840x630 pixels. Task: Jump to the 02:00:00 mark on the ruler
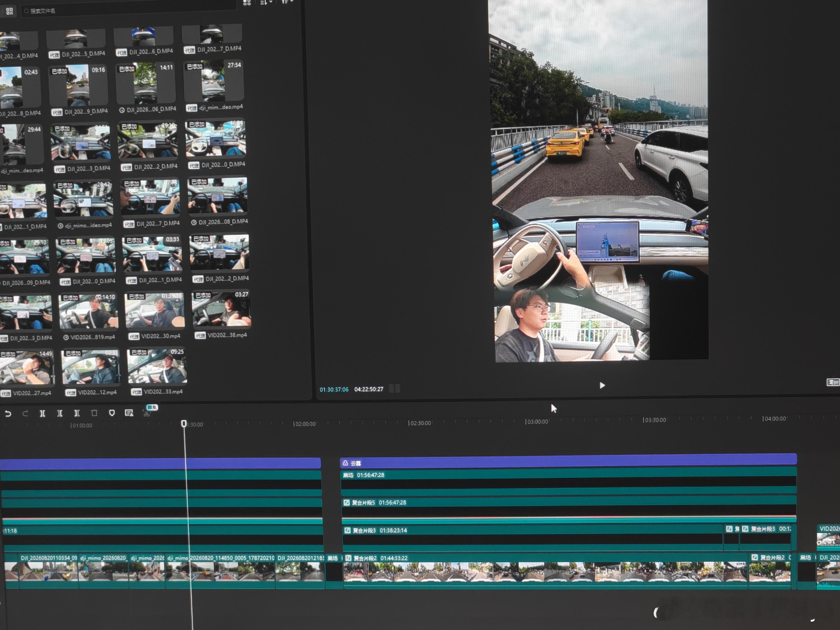coord(305,424)
